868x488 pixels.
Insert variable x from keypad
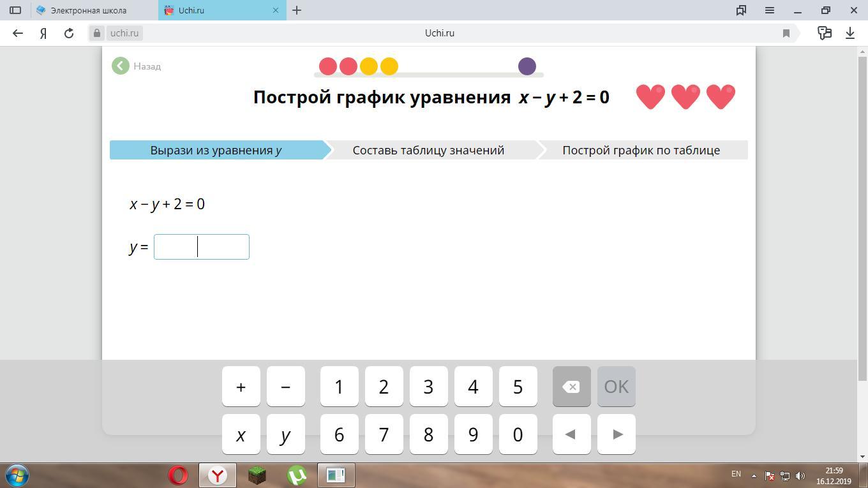tap(241, 434)
